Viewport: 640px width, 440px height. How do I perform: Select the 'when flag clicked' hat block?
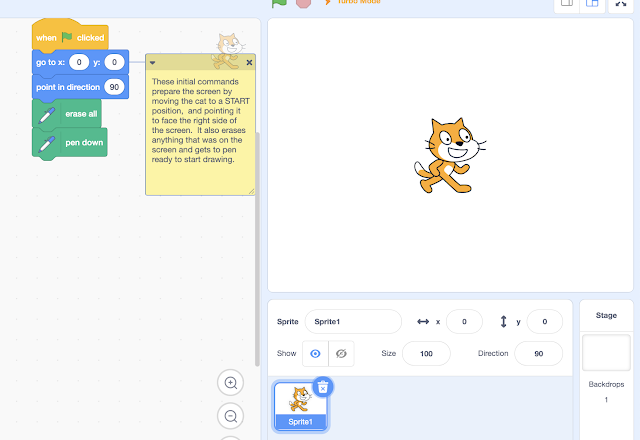click(x=70, y=36)
